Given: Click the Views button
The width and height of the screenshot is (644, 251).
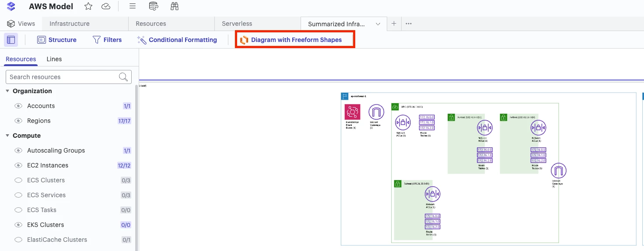Looking at the screenshot, I should [21, 24].
